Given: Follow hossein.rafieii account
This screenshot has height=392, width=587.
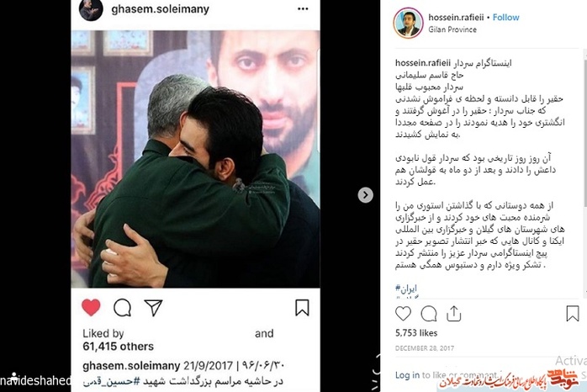Looking at the screenshot, I should (x=505, y=17).
